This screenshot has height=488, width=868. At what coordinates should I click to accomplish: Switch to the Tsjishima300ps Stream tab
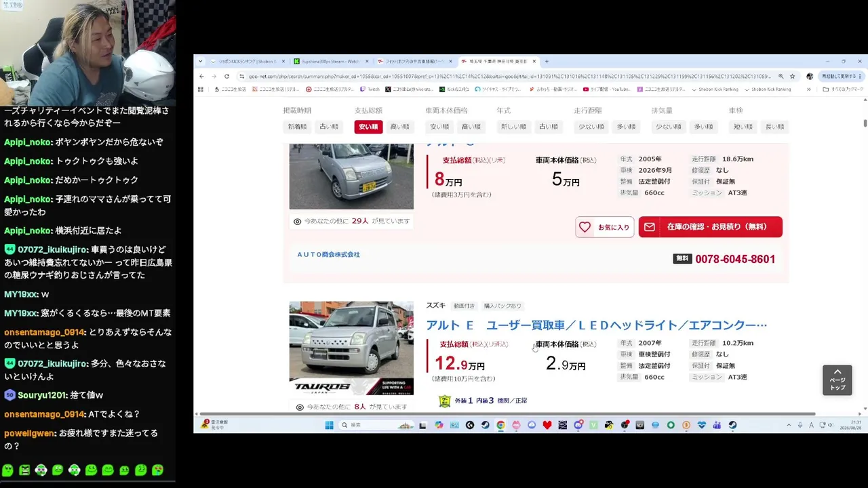(332, 62)
